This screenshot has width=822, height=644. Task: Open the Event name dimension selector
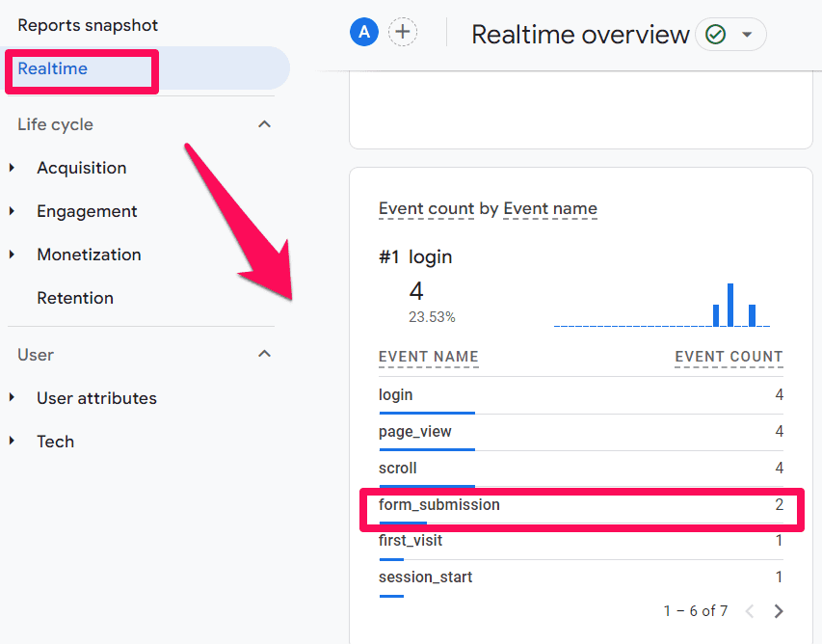pos(550,208)
